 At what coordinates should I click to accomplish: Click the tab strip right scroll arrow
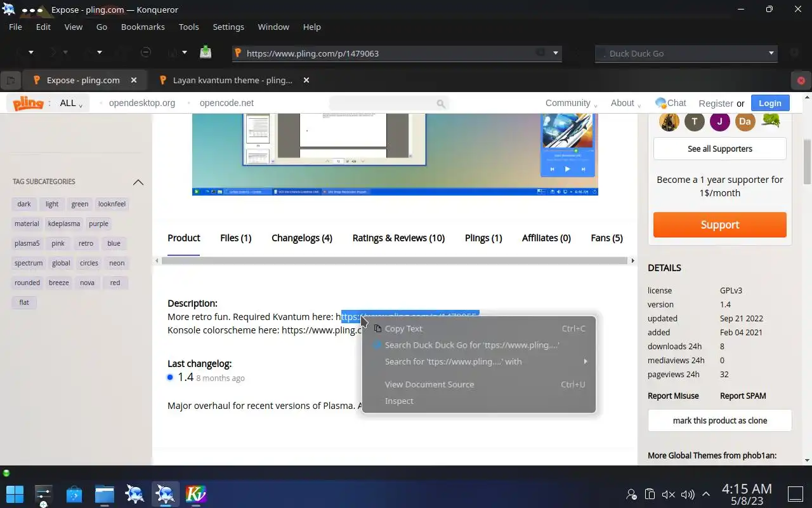pos(632,260)
